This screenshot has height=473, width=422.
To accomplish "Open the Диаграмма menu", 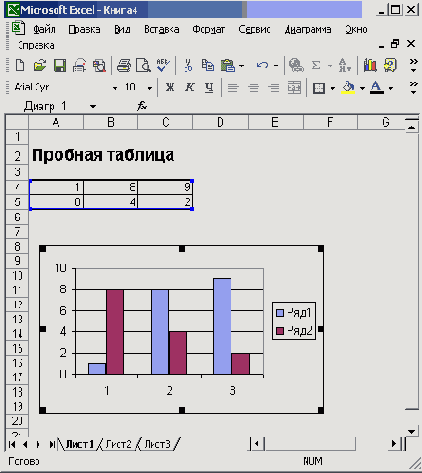I will coord(308,30).
